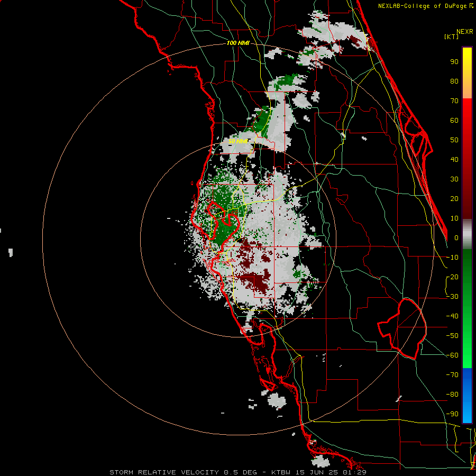
Task: Click the -80 value on the velocity scale
Action: 452,395
